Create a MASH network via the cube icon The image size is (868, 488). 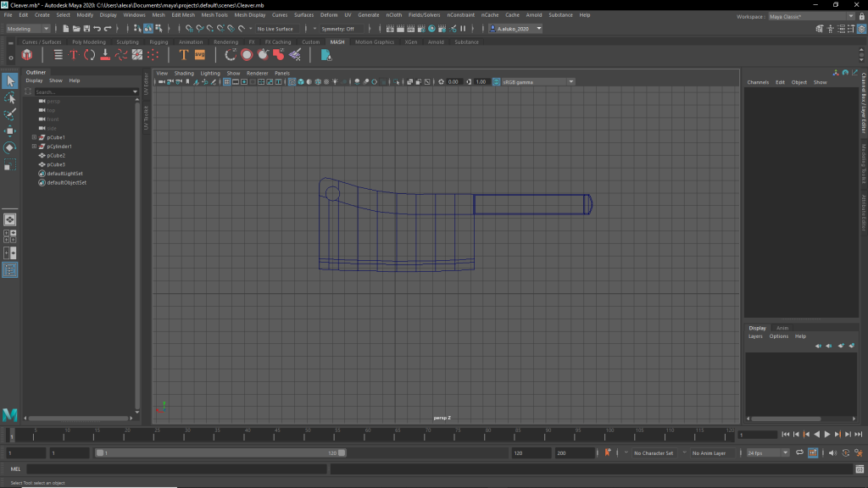[x=27, y=55]
